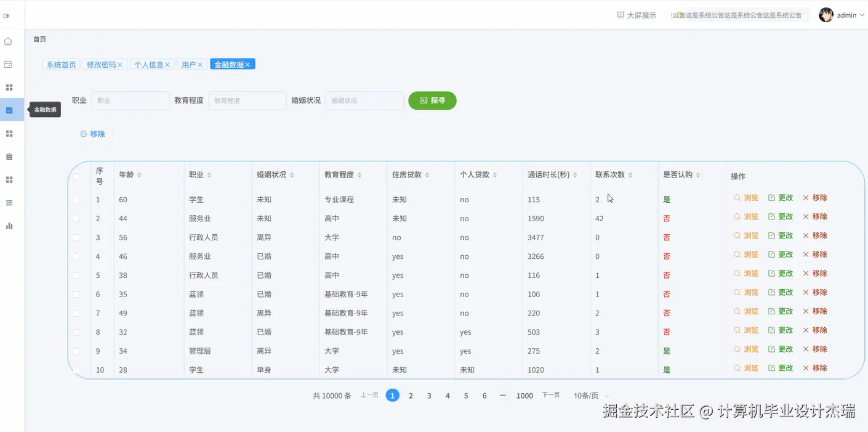Image resolution: width=868 pixels, height=432 pixels.
Task: Open 大屏展示 big screen display
Action: click(x=637, y=15)
